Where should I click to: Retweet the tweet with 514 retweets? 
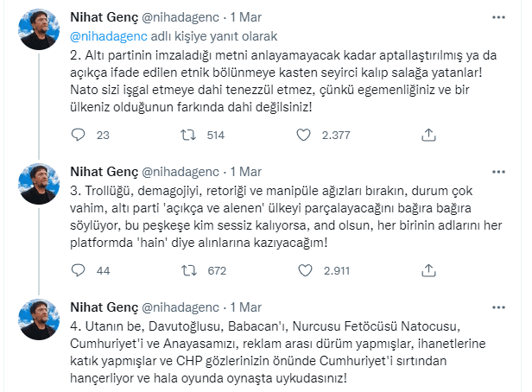186,134
